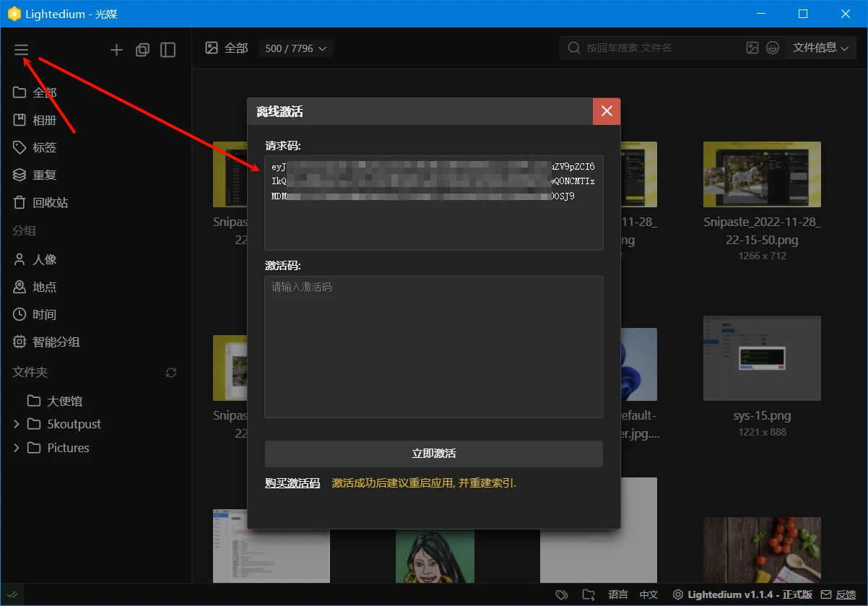Click the folder lightning icon in status bar
Image resolution: width=868 pixels, height=606 pixels.
pyautogui.click(x=589, y=594)
